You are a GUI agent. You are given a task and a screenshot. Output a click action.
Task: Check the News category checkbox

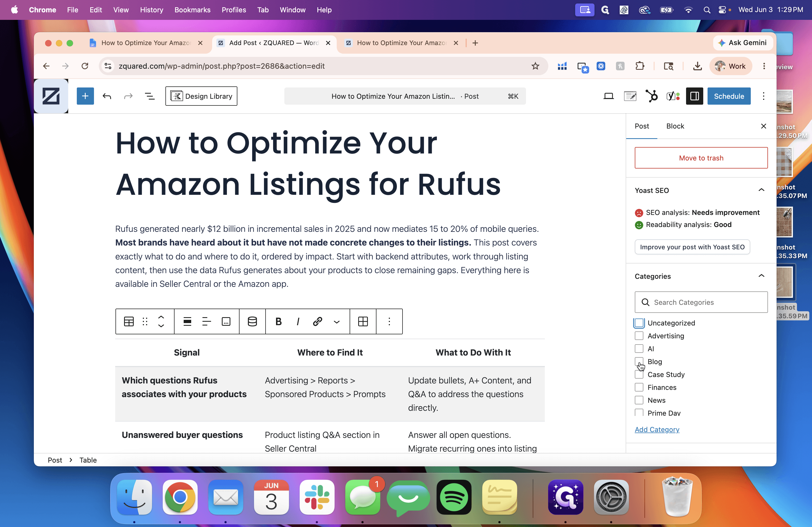(639, 400)
